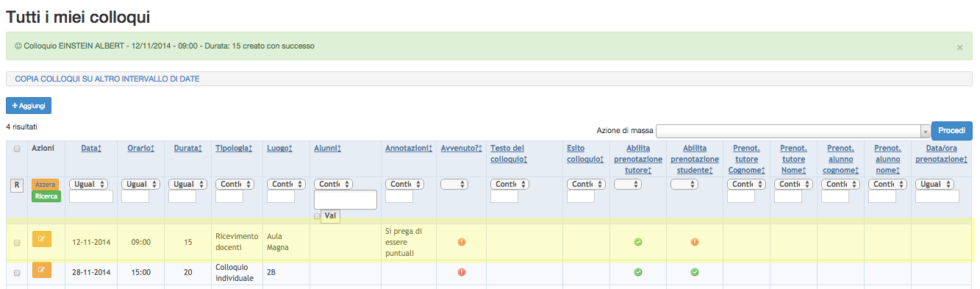This screenshot has width=980, height=289.
Task: Click the Luogo filter text field
Action: tap(280, 196)
